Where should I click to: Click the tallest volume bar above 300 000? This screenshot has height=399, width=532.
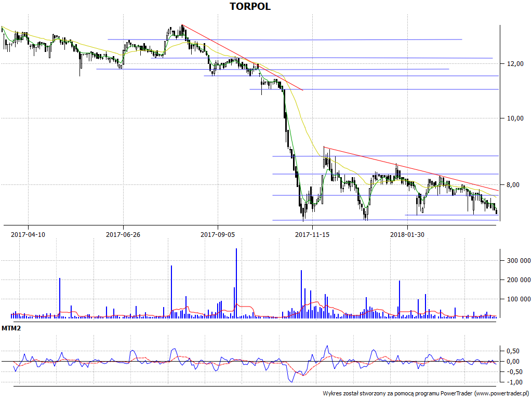click(x=236, y=283)
